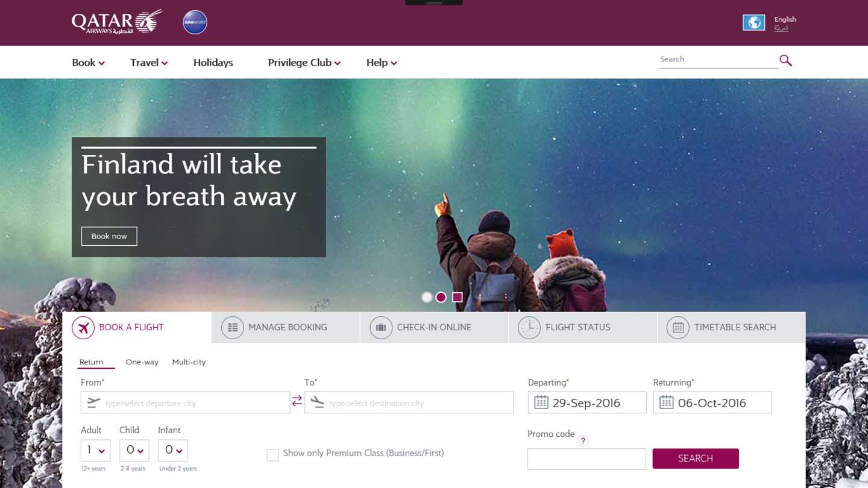
Task: Click the maroon SEARCH button
Action: click(696, 458)
